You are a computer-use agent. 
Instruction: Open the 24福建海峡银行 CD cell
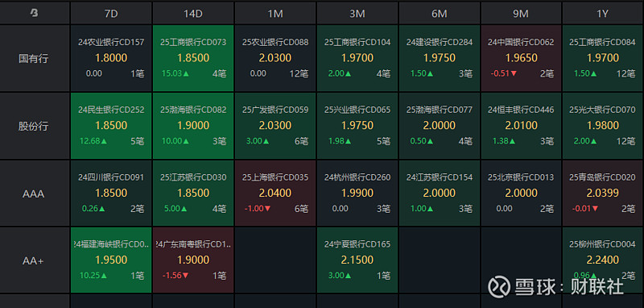(x=111, y=260)
